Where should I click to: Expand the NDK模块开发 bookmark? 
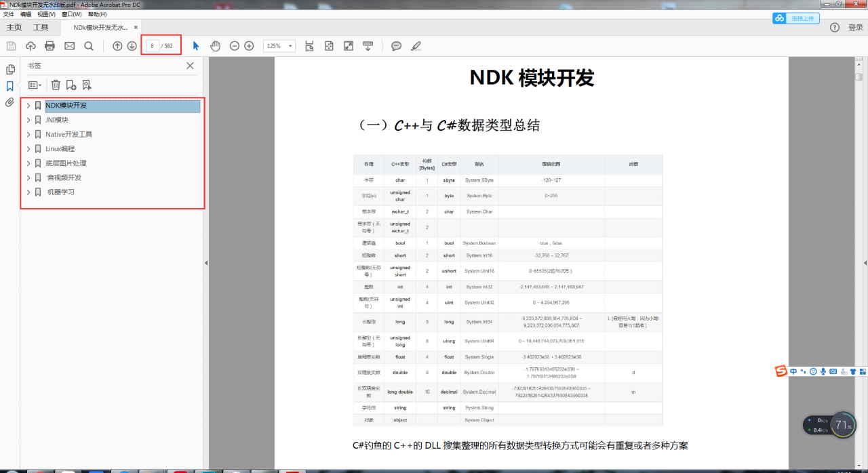(x=28, y=106)
